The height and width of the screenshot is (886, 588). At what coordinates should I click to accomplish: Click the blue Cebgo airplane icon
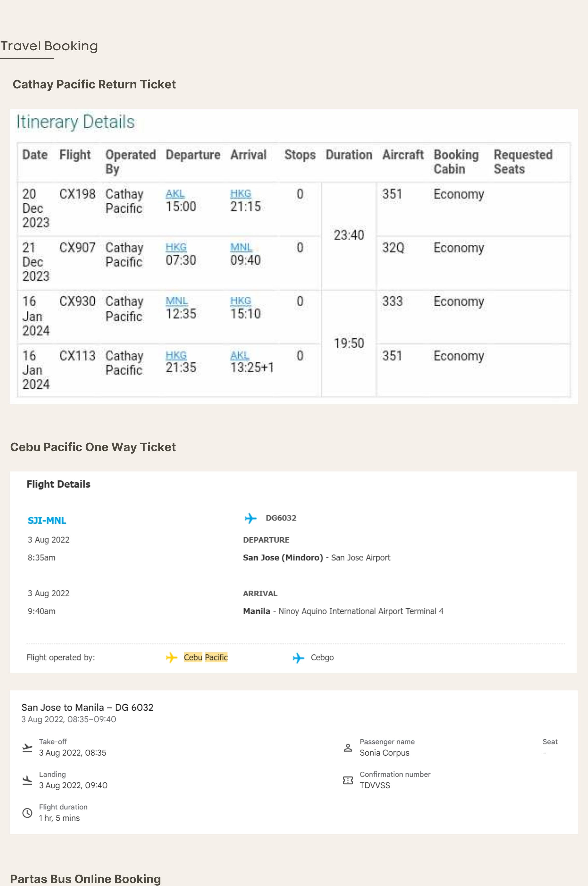(x=298, y=658)
